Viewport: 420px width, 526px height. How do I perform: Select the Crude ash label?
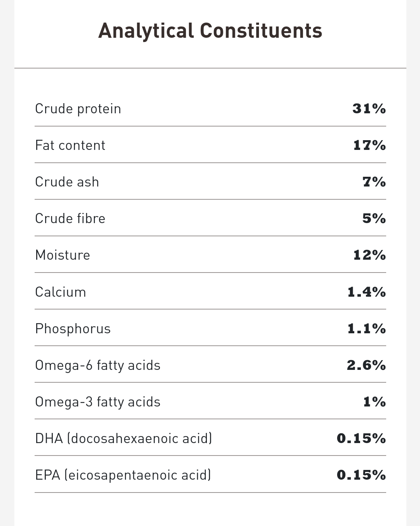tap(67, 182)
